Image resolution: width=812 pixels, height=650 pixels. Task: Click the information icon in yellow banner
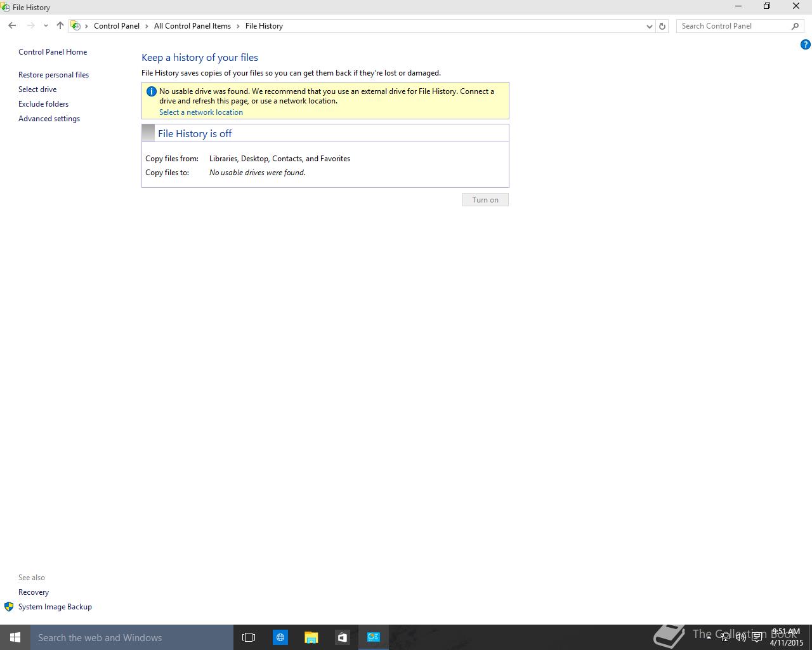tap(151, 91)
